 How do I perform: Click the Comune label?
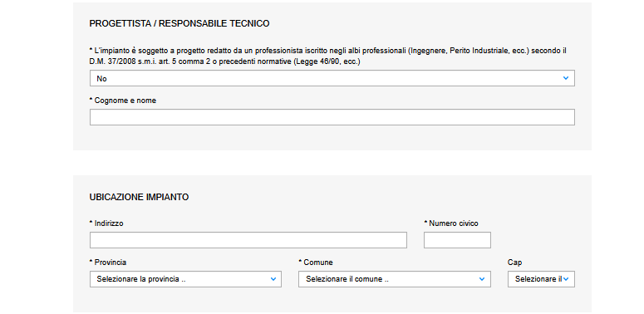pos(316,262)
